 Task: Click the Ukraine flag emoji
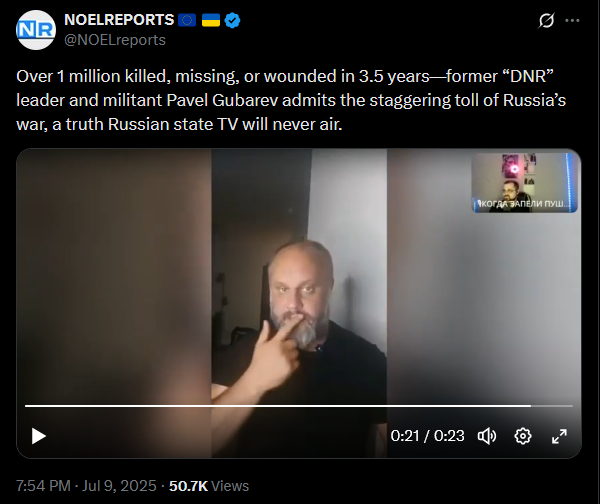[x=211, y=20]
